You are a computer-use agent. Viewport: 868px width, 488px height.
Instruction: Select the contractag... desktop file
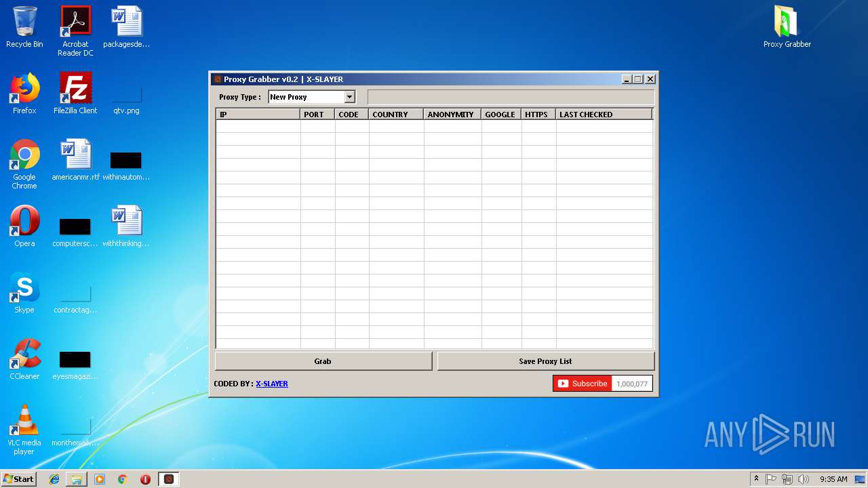75,299
